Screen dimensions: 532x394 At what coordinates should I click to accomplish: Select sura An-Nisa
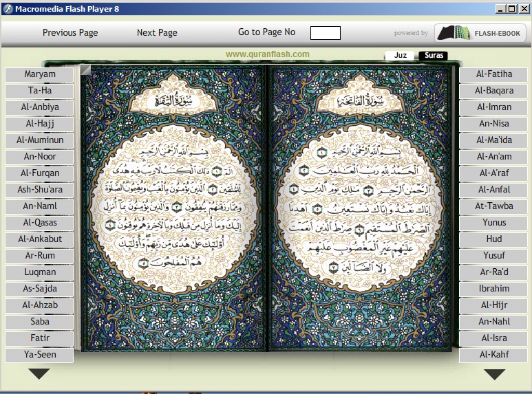click(493, 124)
